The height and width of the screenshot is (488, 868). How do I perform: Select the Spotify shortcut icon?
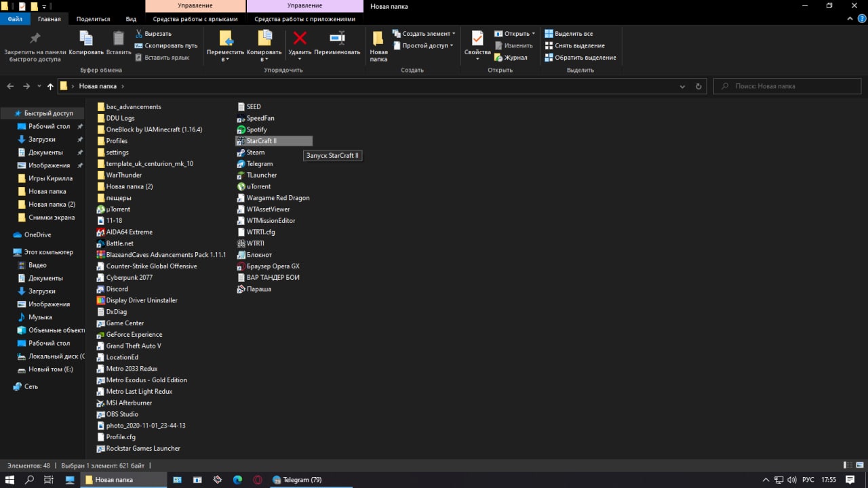(x=241, y=129)
